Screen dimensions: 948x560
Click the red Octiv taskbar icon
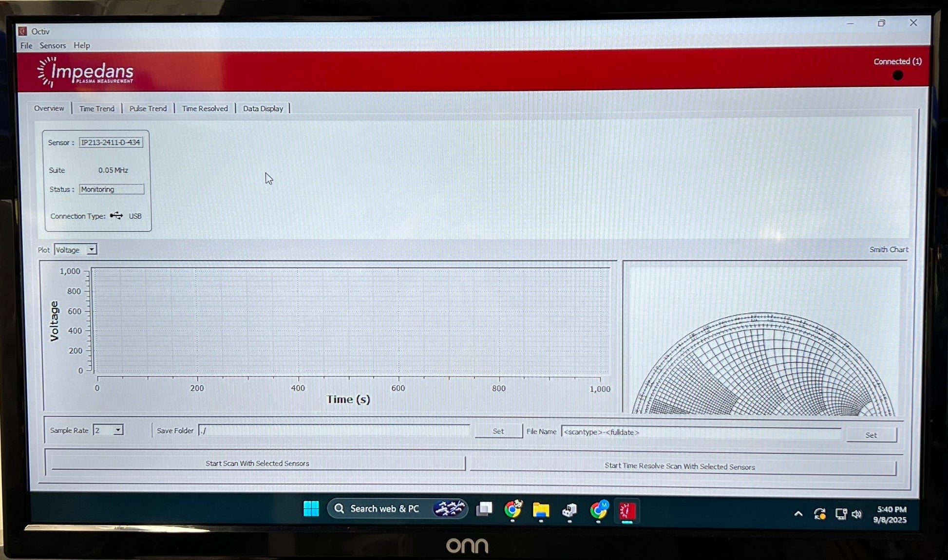click(x=627, y=511)
